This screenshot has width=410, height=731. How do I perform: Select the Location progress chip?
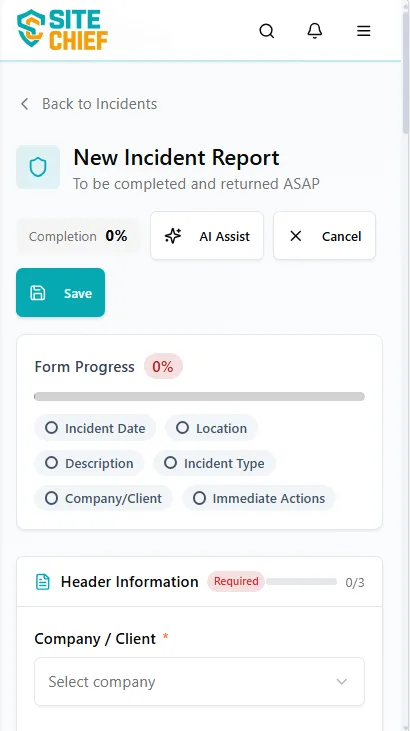[211, 428]
